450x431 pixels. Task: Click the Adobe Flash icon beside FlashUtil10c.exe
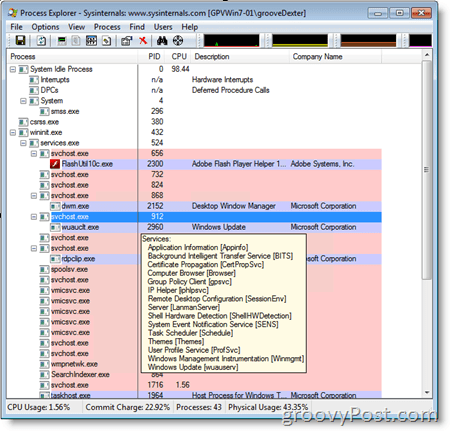tap(55, 164)
